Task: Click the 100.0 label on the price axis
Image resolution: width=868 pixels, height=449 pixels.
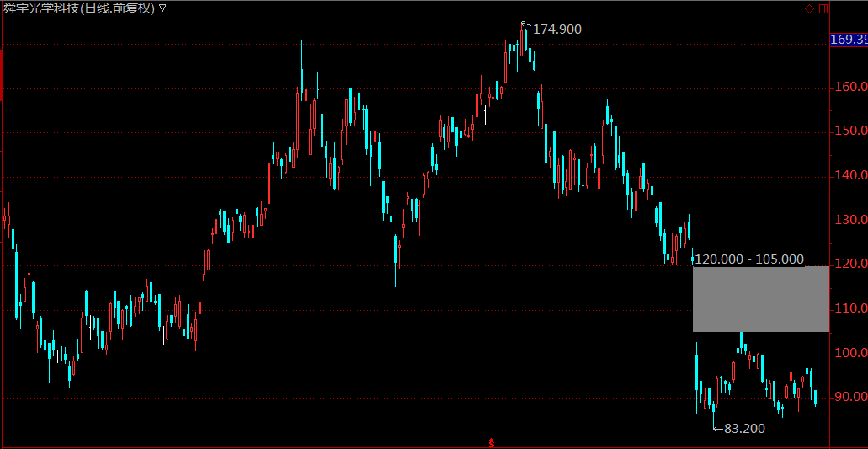Action: tap(850, 352)
